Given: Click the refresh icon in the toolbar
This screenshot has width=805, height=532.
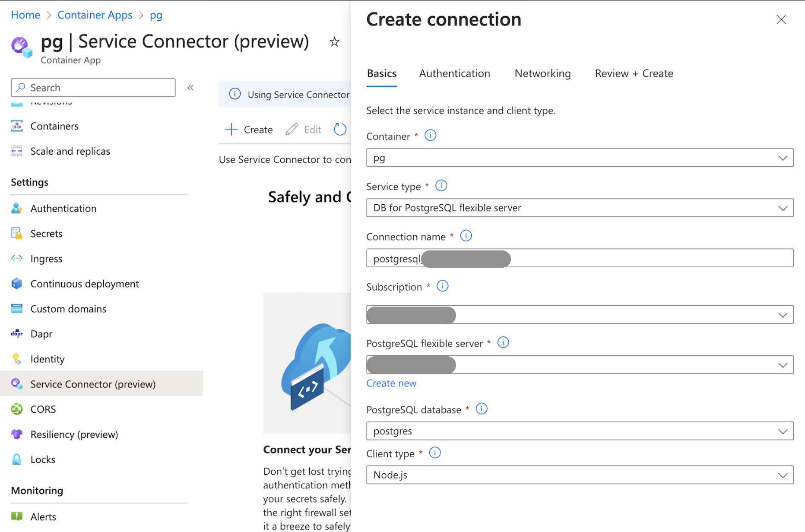Looking at the screenshot, I should point(340,129).
